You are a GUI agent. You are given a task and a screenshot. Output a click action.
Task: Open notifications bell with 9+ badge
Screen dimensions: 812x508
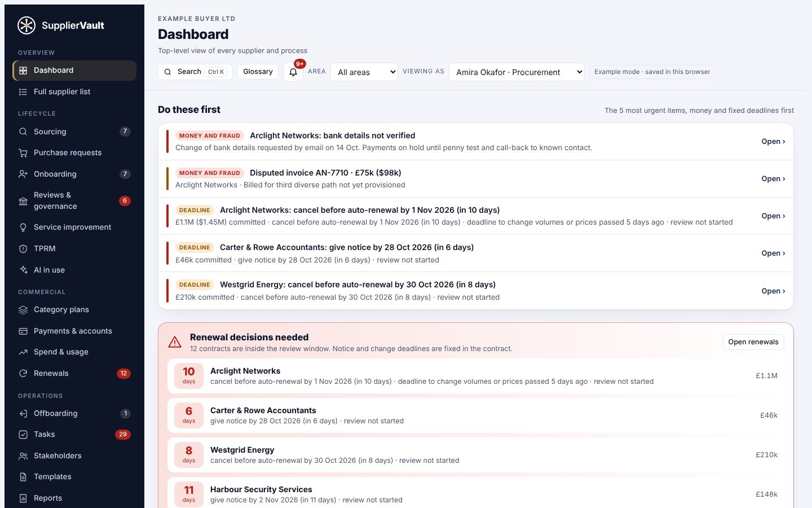pyautogui.click(x=293, y=72)
